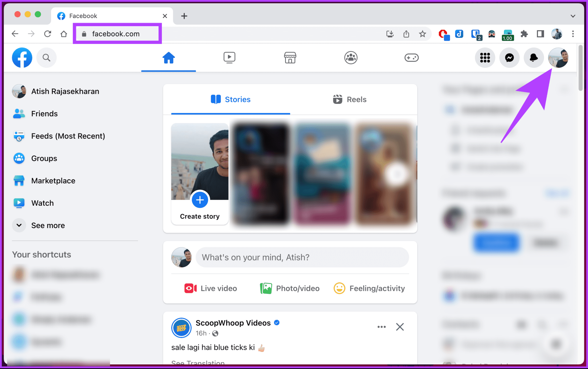588x369 pixels.
Task: Open Feeds Most Recent section
Action: point(68,136)
